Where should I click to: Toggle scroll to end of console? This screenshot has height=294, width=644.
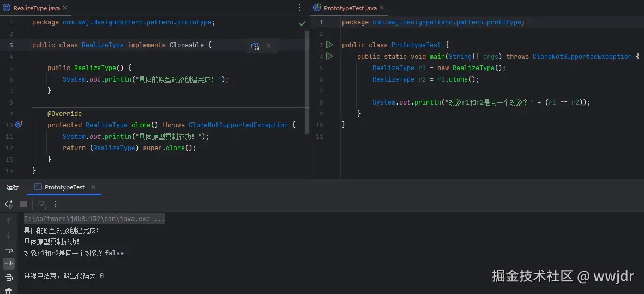click(x=9, y=264)
